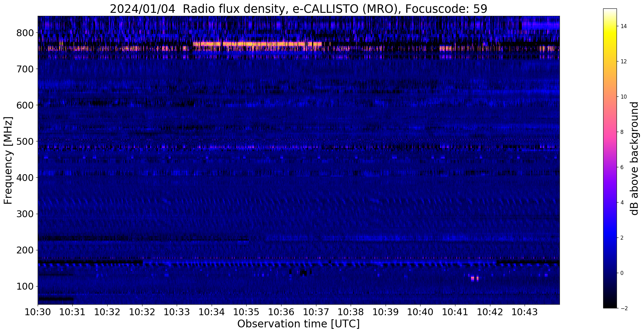Click the colorbar tick value 4

[x=622, y=203]
